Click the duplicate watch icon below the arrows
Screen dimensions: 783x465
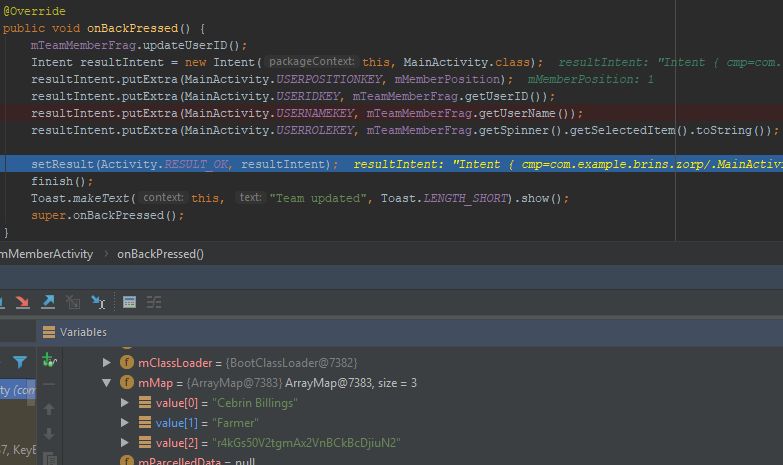(x=49, y=458)
